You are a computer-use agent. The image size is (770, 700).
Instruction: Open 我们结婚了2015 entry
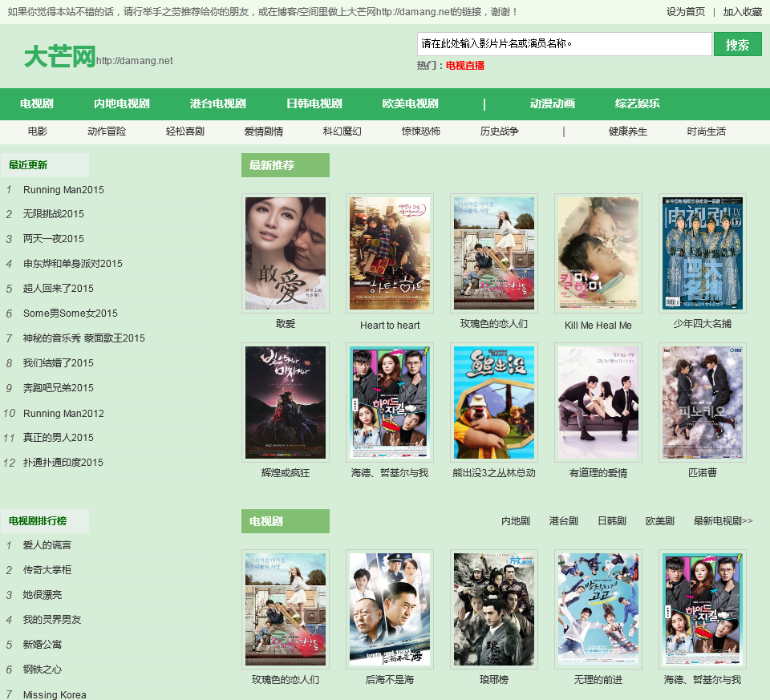coord(59,362)
